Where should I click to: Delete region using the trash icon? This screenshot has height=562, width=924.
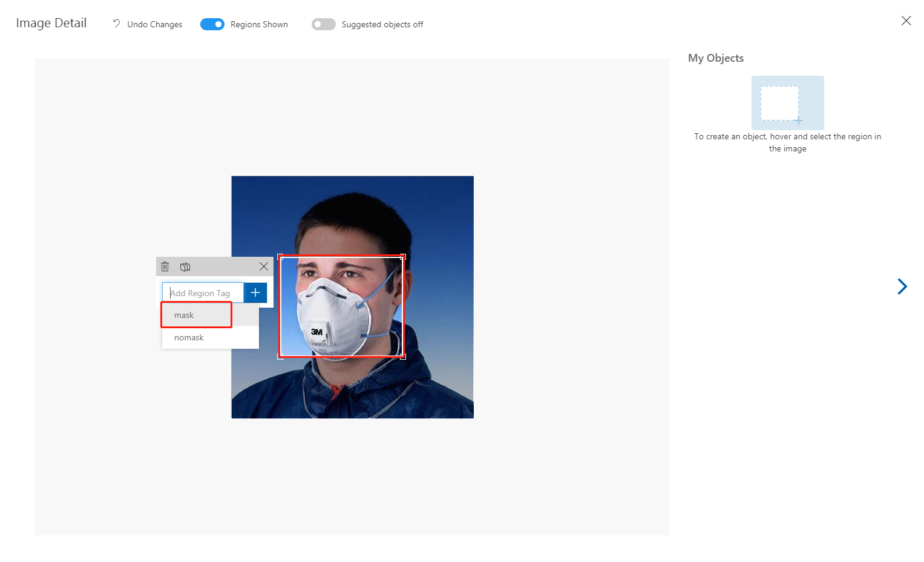(x=165, y=266)
